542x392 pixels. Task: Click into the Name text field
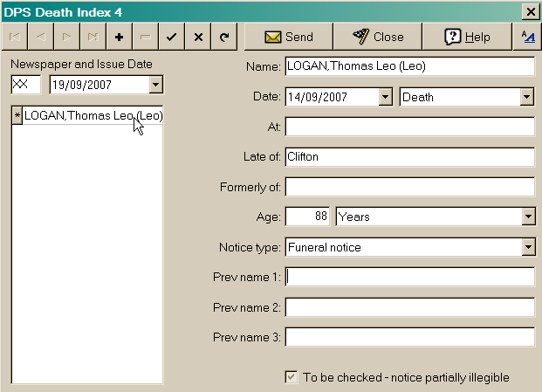click(408, 67)
